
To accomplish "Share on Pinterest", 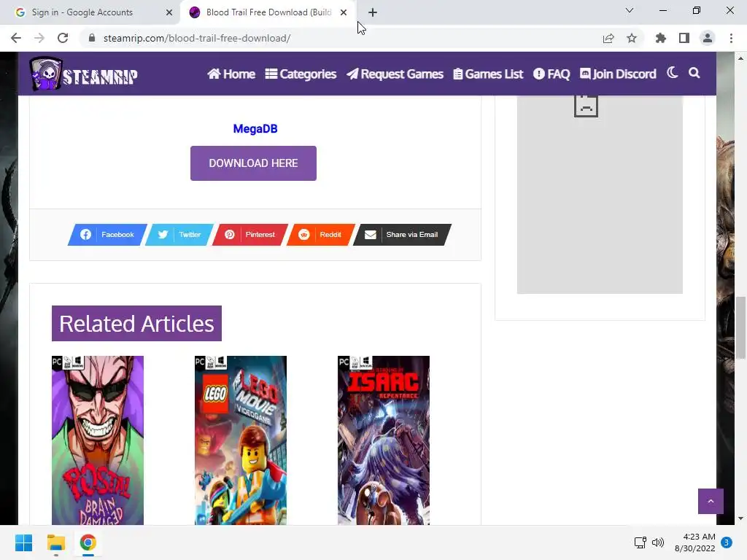I will coord(250,235).
